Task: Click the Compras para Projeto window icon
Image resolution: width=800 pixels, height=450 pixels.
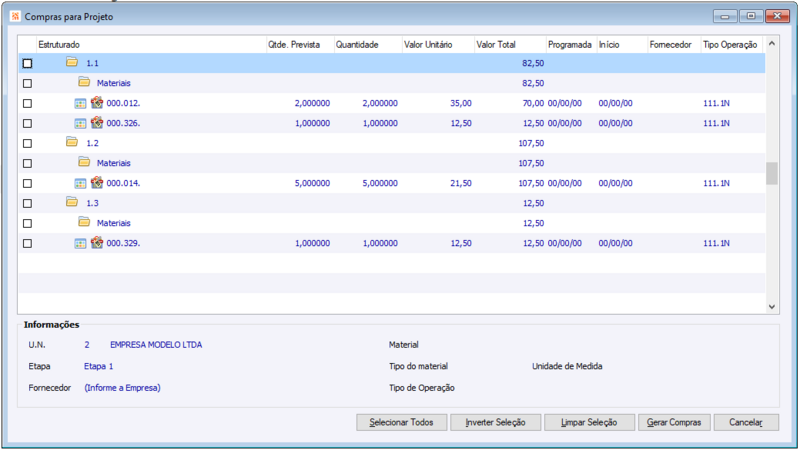Action: point(15,16)
